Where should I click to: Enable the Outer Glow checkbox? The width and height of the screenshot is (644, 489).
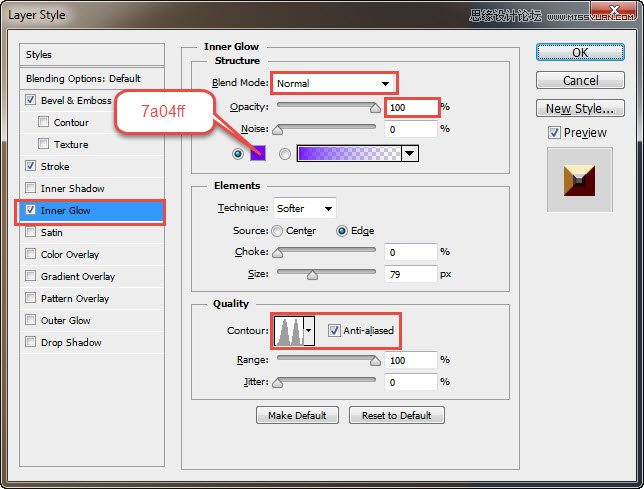[x=30, y=320]
